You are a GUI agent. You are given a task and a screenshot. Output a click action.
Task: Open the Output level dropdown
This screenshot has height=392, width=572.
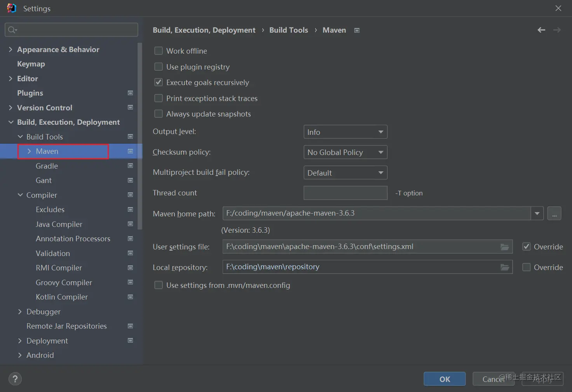(x=345, y=132)
